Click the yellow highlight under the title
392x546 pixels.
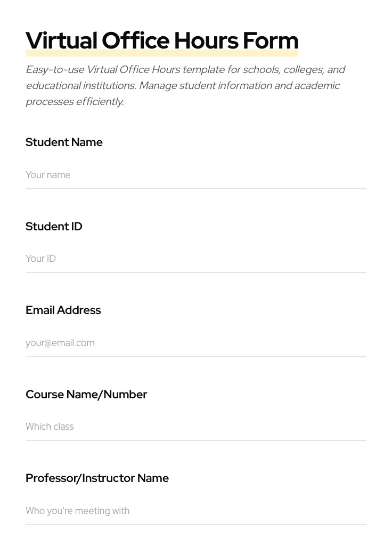[162, 54]
